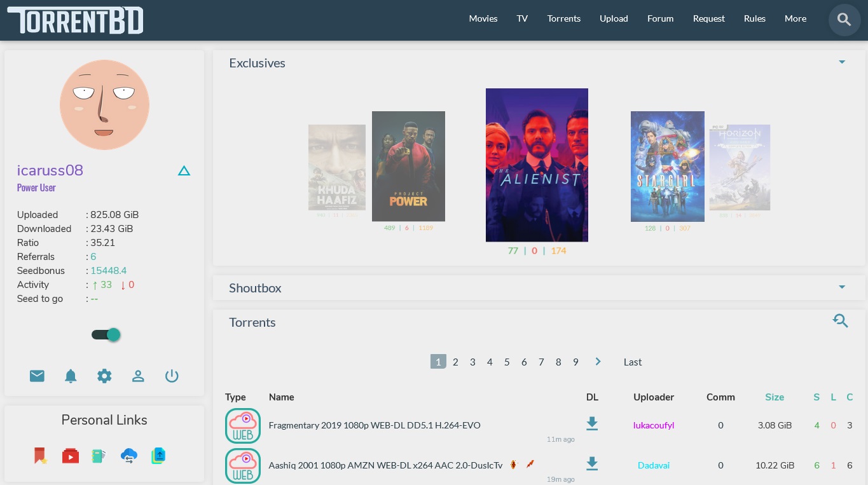This screenshot has width=868, height=485.
Task: Open the mailbox icon in the sidebar
Action: pos(37,376)
